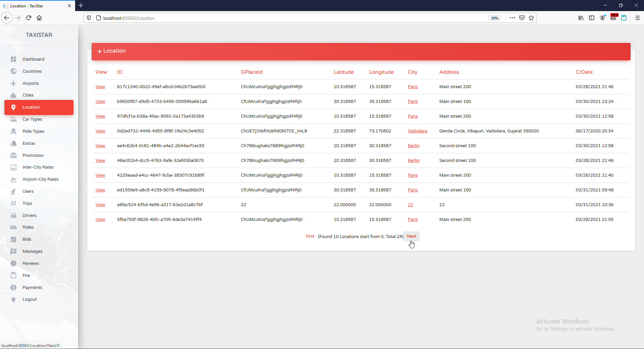
Task: Open page actions three-dots menu
Action: tap(512, 18)
